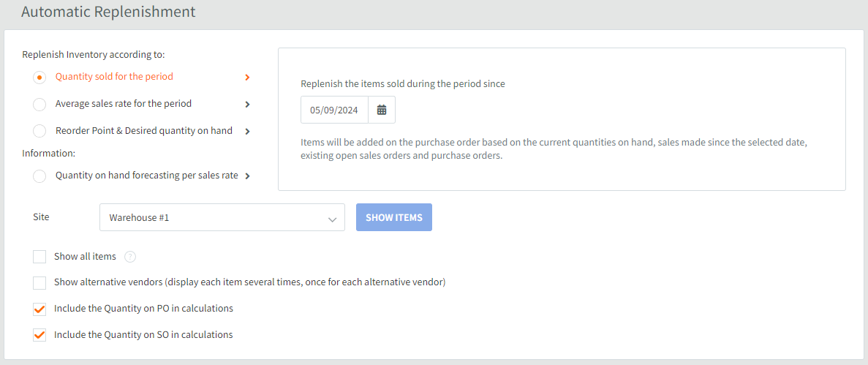Click the arrow beside Reorder Point option
Image resolution: width=868 pixels, height=365 pixels.
(247, 131)
